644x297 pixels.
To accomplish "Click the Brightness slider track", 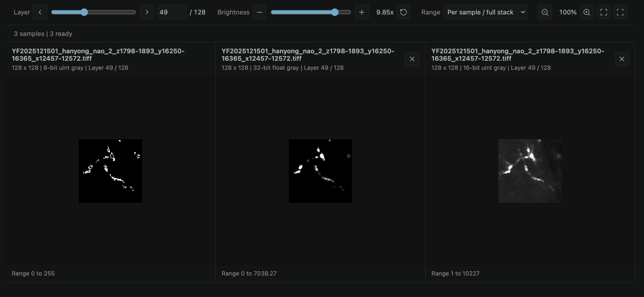I will (x=311, y=12).
